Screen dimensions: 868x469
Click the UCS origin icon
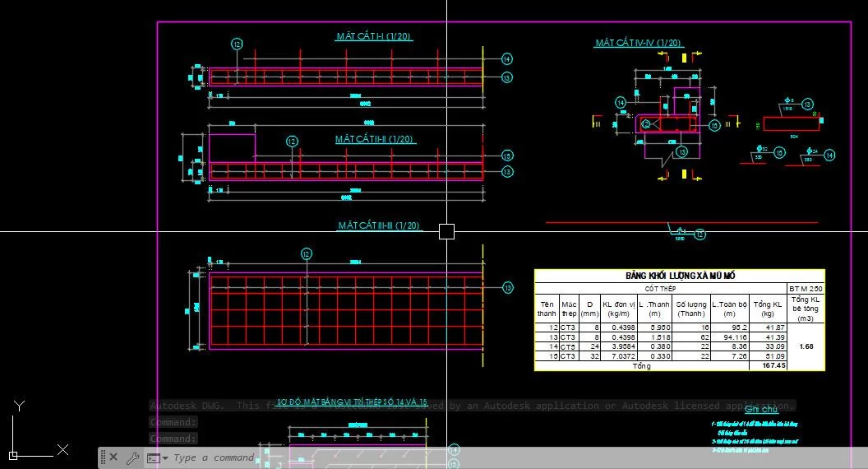13,455
